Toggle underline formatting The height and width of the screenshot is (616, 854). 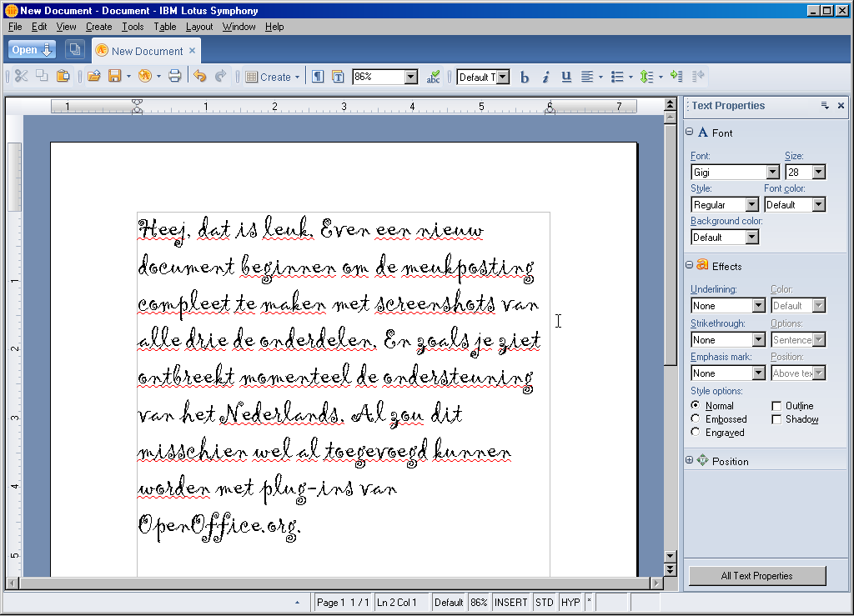(x=566, y=78)
